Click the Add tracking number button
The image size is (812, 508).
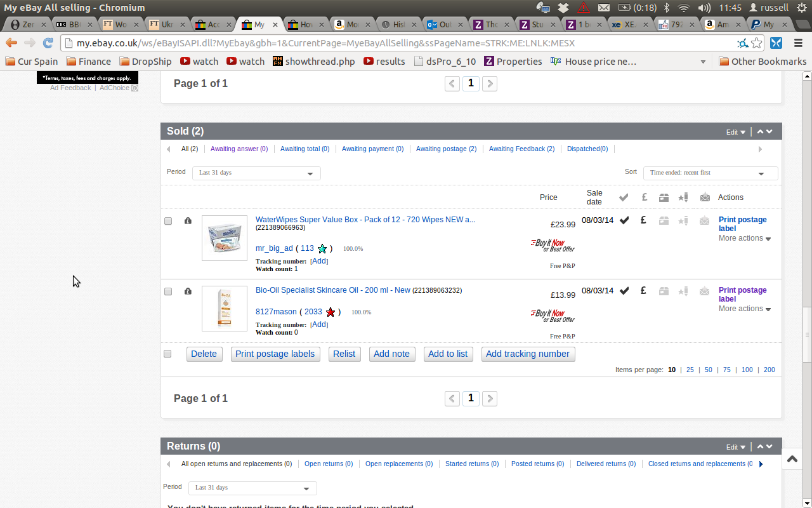click(x=528, y=354)
